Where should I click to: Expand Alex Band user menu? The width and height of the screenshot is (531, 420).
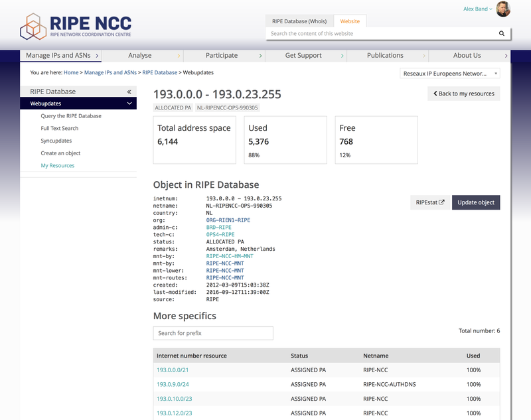coord(477,9)
